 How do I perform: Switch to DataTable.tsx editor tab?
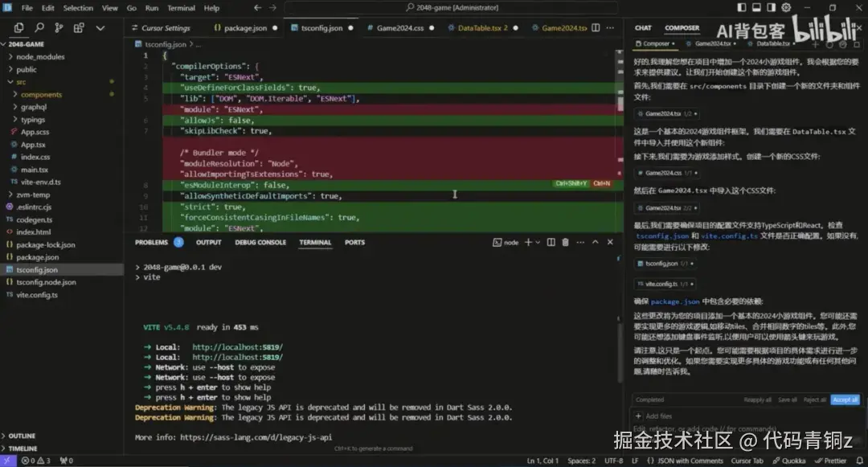click(x=482, y=27)
